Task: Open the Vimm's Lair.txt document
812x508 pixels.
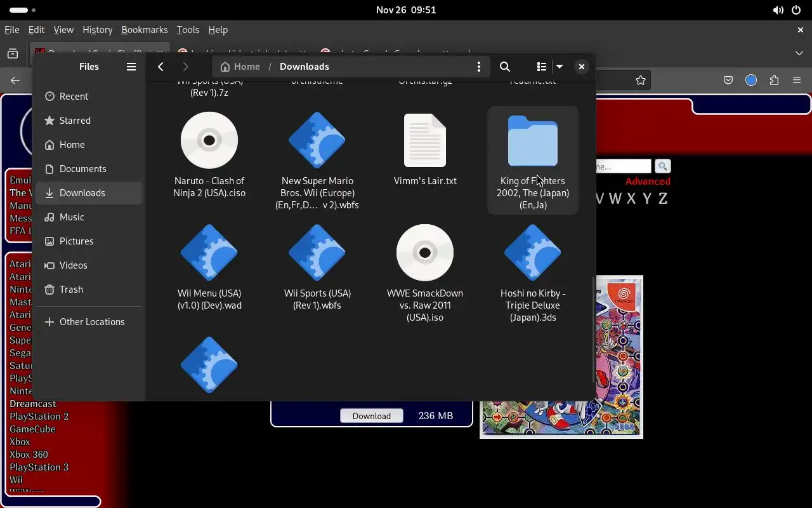Action: click(425, 150)
